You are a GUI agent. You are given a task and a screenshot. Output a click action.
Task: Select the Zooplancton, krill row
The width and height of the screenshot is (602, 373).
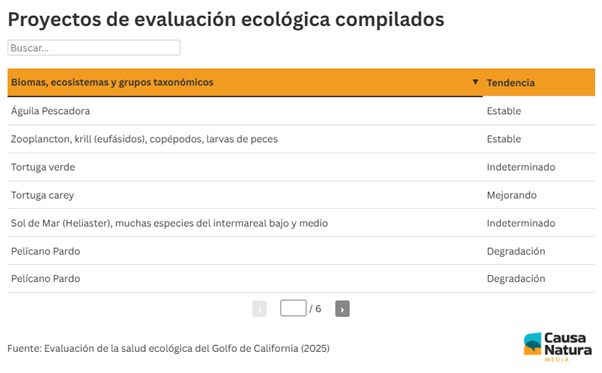(301, 139)
